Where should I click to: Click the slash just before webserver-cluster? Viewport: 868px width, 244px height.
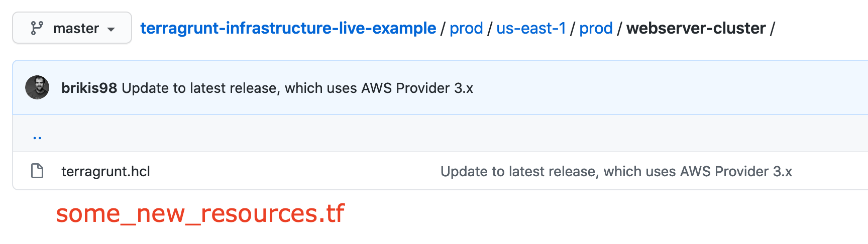point(619,28)
